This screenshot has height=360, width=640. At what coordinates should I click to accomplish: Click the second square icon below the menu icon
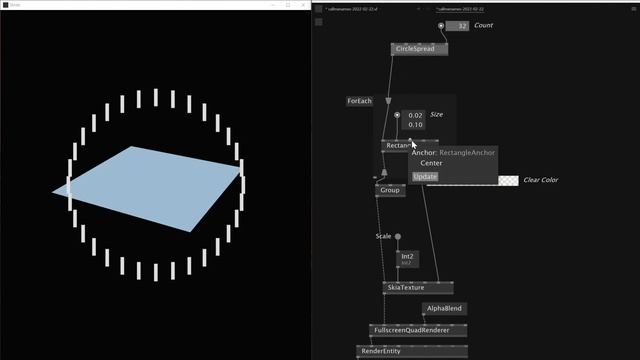[x=318, y=22]
